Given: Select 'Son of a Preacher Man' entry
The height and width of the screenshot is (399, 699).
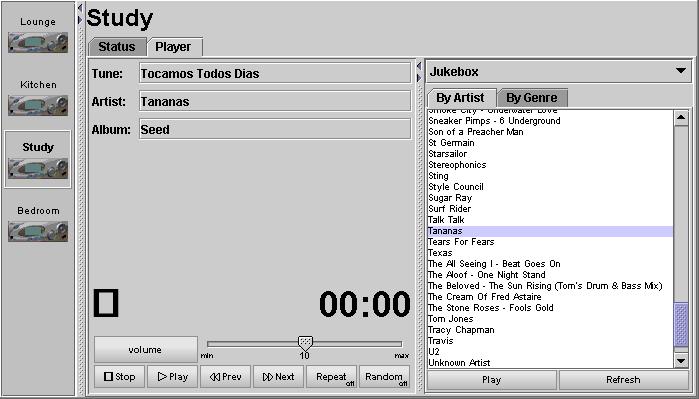Looking at the screenshot, I should coord(476,132).
